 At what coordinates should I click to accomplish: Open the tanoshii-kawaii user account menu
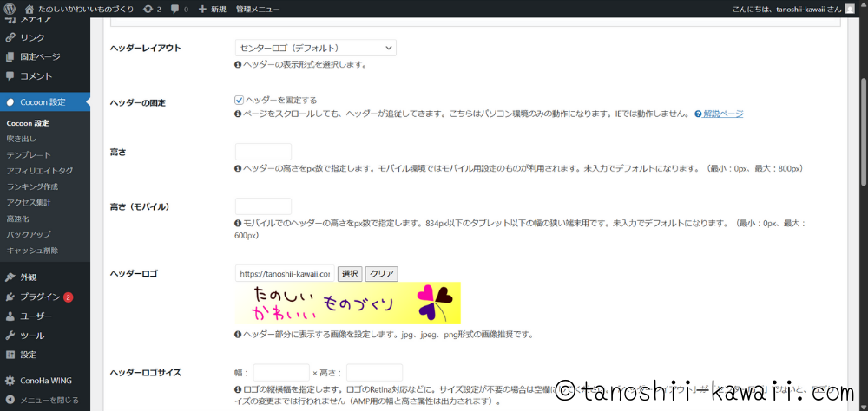click(x=792, y=9)
